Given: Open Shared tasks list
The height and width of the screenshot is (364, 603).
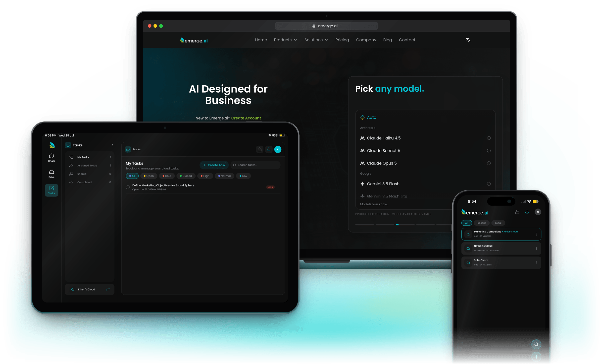Looking at the screenshot, I should point(90,174).
